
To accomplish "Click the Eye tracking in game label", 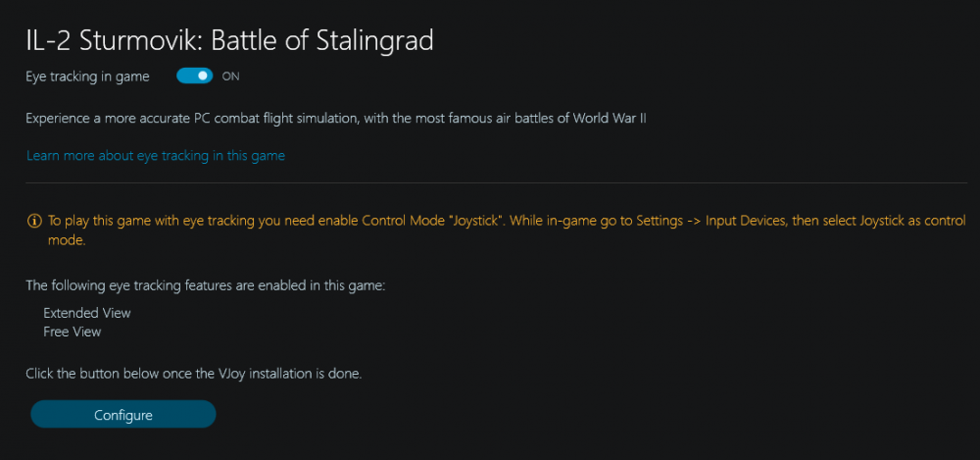I will coord(87,76).
